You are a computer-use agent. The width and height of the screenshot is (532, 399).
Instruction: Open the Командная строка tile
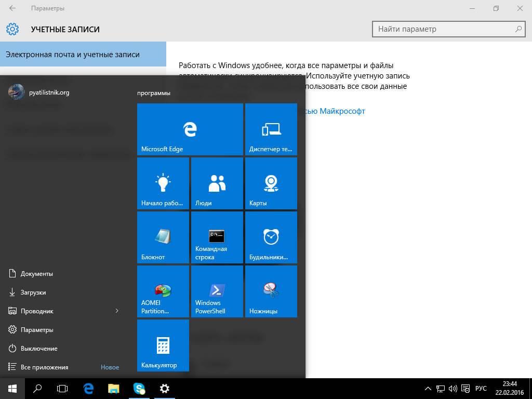[217, 237]
